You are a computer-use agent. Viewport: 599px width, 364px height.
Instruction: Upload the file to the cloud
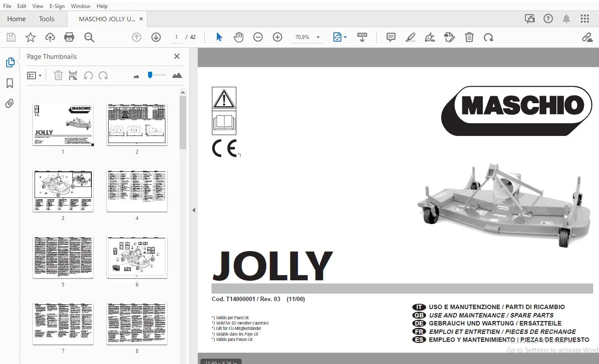[50, 38]
